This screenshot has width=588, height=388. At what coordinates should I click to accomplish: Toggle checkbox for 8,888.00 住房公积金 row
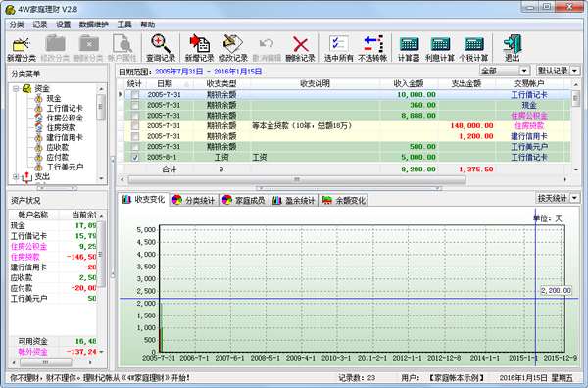click(135, 116)
